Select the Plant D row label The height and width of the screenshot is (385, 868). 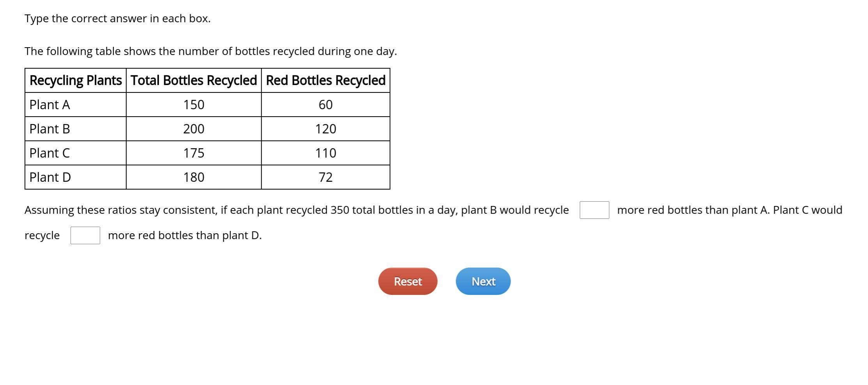point(50,177)
